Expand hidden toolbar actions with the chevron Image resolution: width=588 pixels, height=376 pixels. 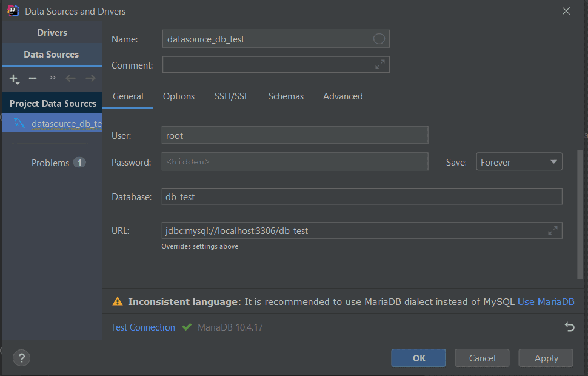52,77
